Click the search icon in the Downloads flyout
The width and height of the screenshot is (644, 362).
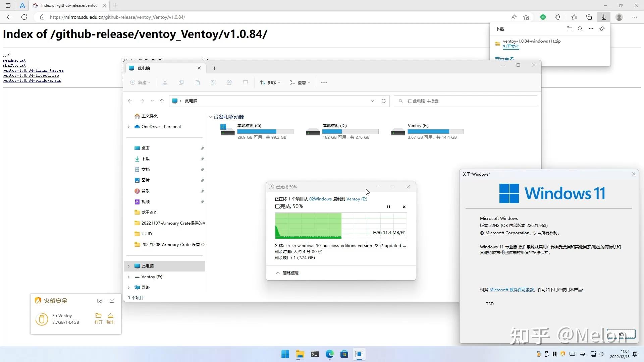[x=580, y=29]
